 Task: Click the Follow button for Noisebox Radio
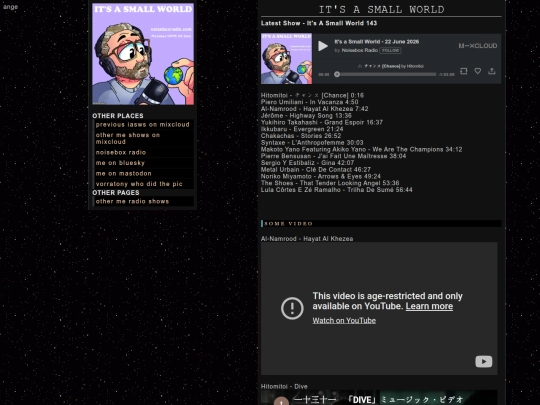point(390,50)
